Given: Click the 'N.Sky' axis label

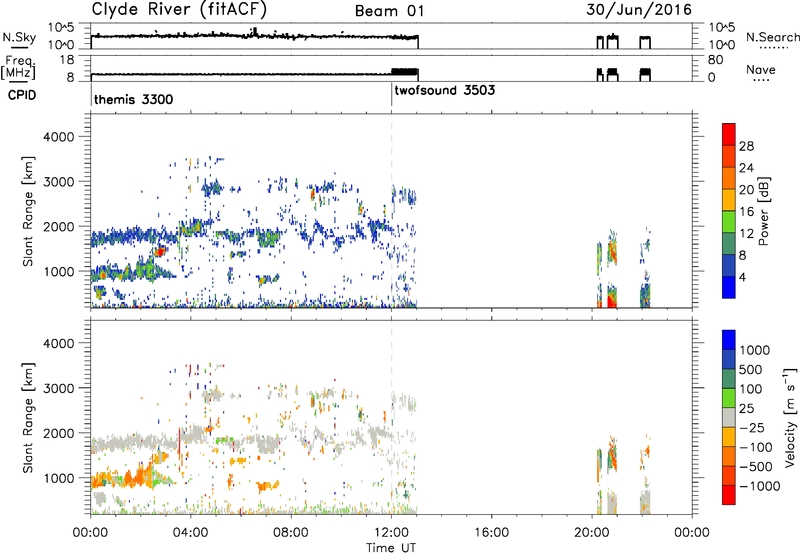Looking at the screenshot, I should pos(19,37).
